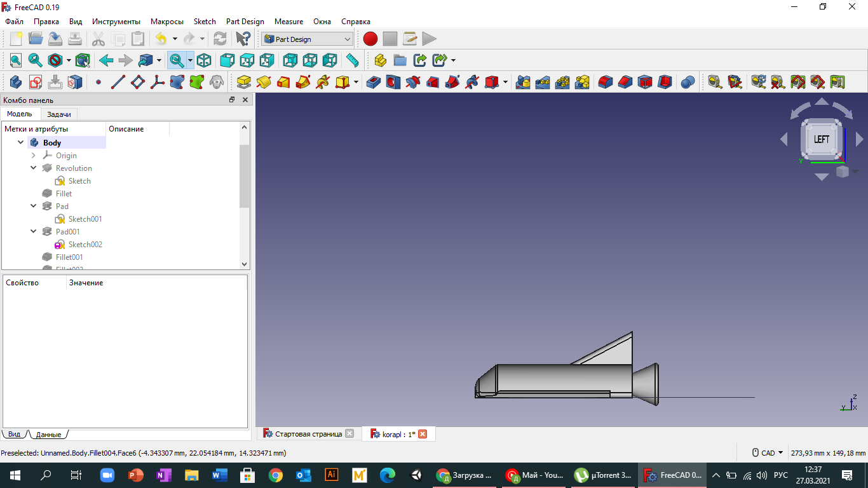Click the Pad tool icon
This screenshot has height=488, width=868.
click(244, 82)
